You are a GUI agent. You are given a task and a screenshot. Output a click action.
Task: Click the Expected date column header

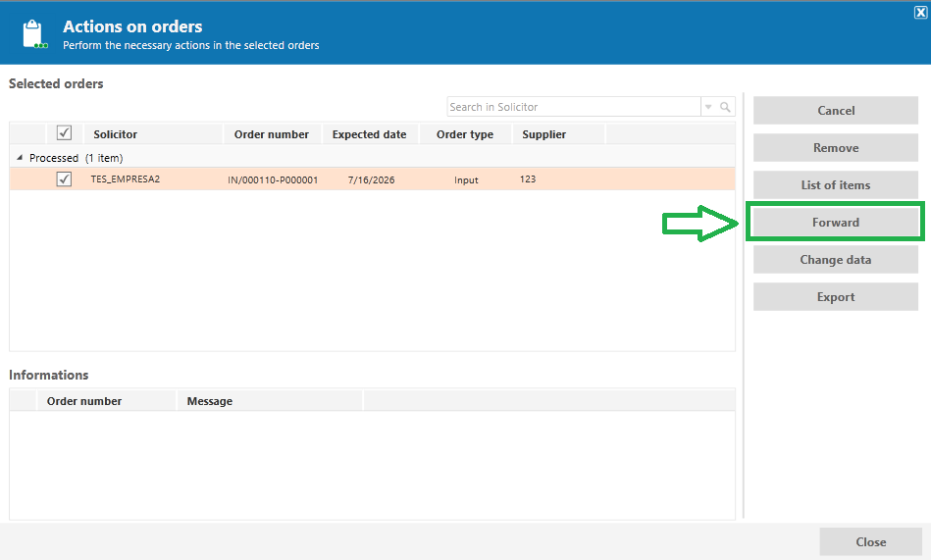click(x=370, y=134)
